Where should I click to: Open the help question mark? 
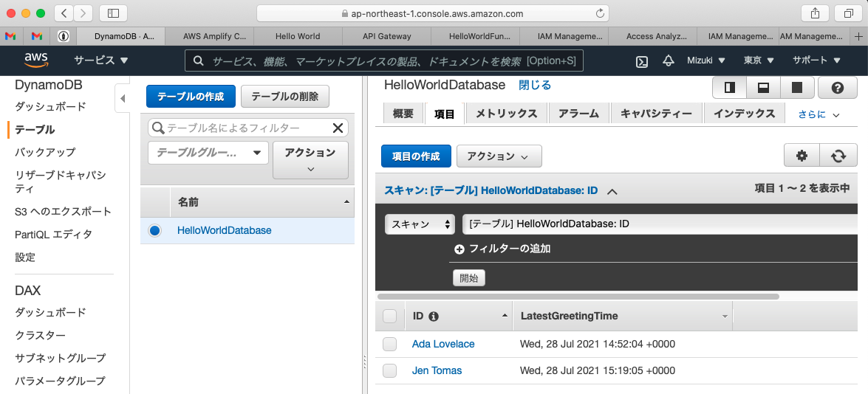[838, 87]
